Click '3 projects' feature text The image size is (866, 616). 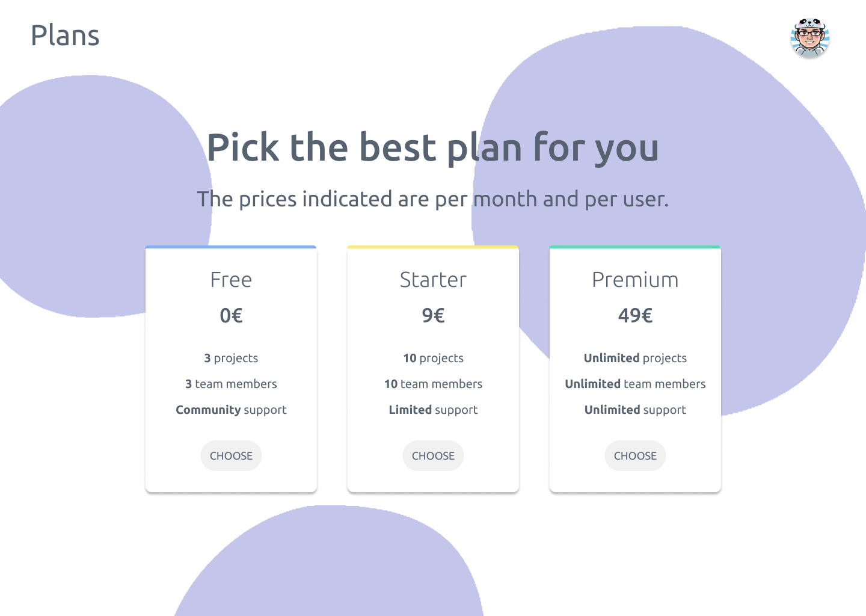click(x=231, y=358)
